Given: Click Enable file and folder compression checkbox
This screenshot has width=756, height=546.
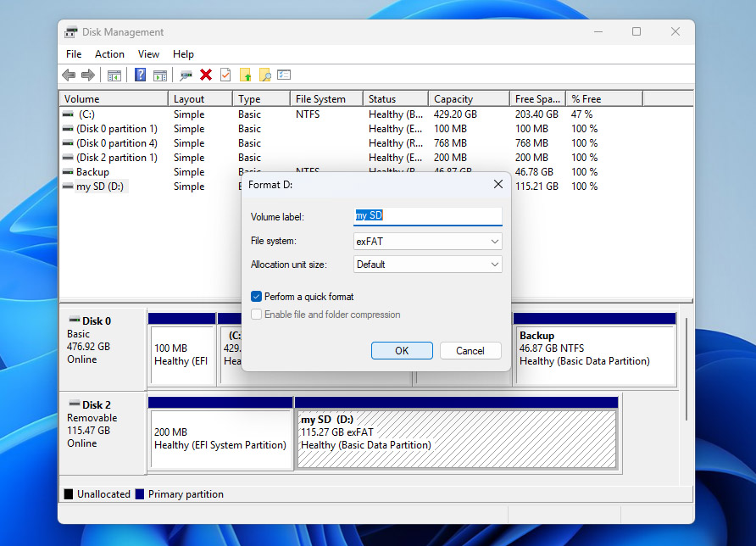Looking at the screenshot, I should click(257, 315).
